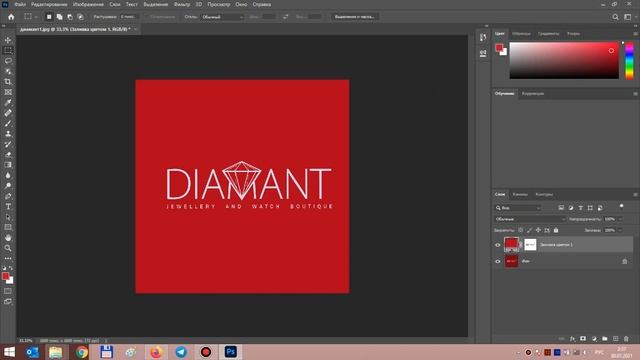Open the fill dropdown arrow
The height and width of the screenshot is (360, 640).
coord(620,230)
